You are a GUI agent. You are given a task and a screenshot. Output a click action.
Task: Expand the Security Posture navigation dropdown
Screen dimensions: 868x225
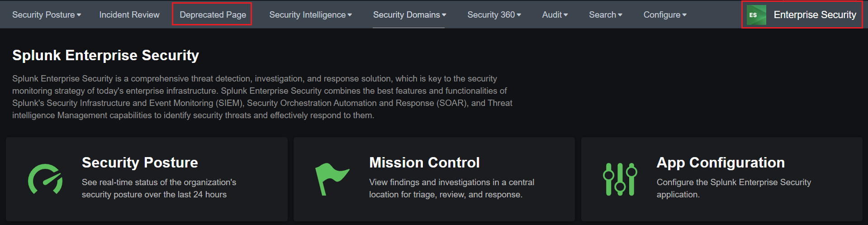[x=47, y=15]
